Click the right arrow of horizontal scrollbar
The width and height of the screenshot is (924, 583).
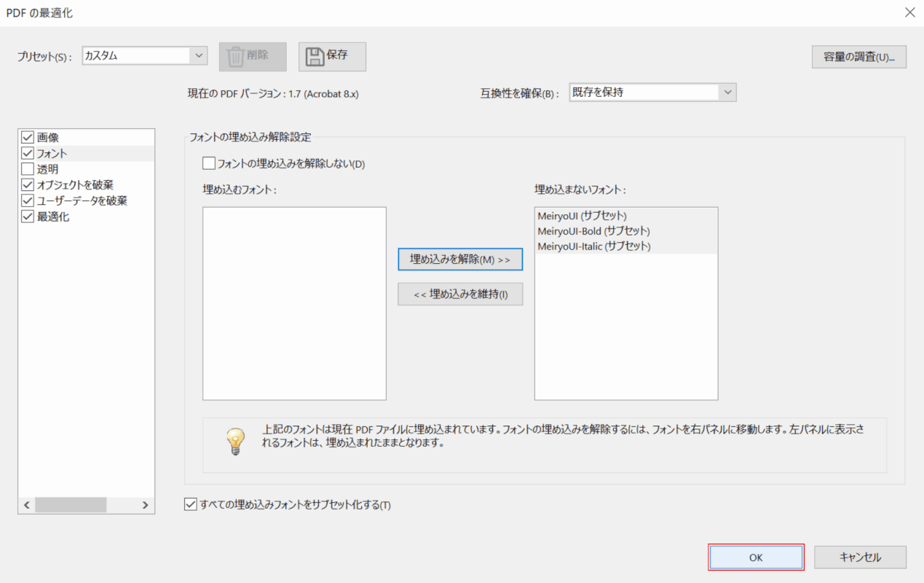tap(146, 505)
